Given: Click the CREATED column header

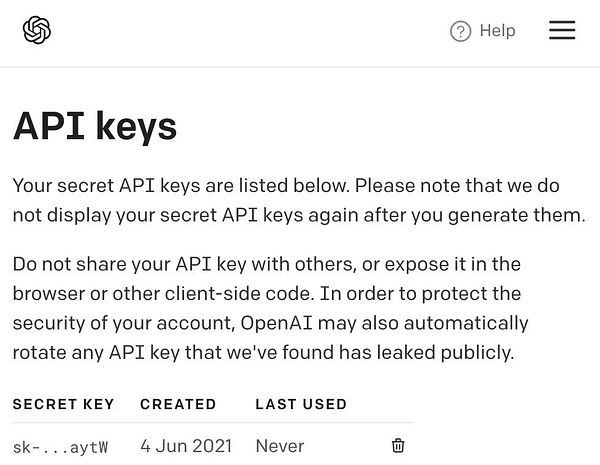Looking at the screenshot, I should pos(178,404).
